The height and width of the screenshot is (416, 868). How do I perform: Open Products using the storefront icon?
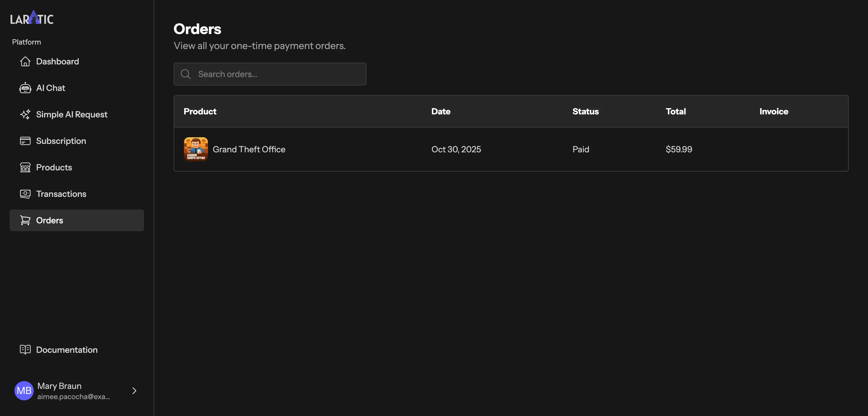25,167
